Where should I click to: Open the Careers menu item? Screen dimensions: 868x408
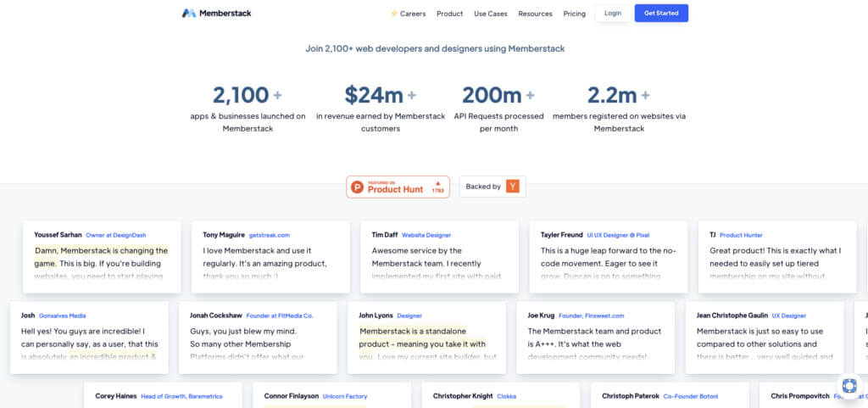(408, 14)
